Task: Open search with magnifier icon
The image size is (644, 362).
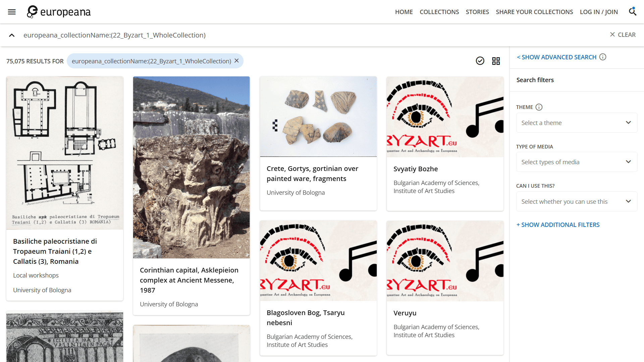Action: pyautogui.click(x=632, y=12)
